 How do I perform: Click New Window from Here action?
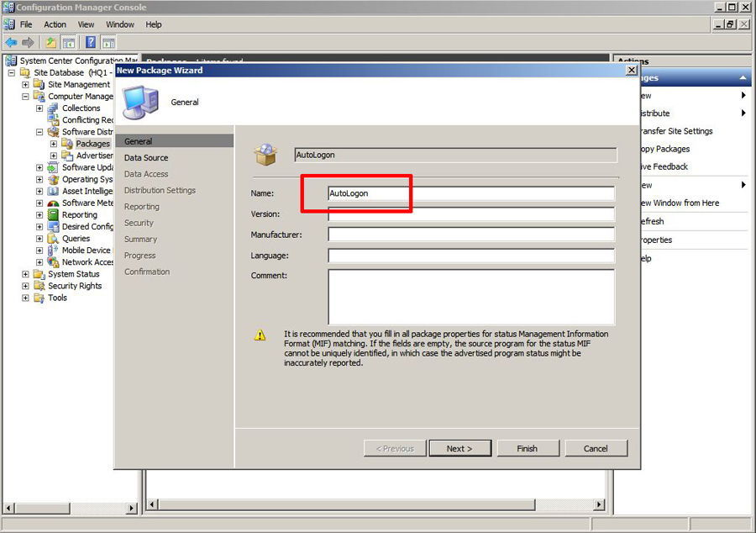click(680, 203)
